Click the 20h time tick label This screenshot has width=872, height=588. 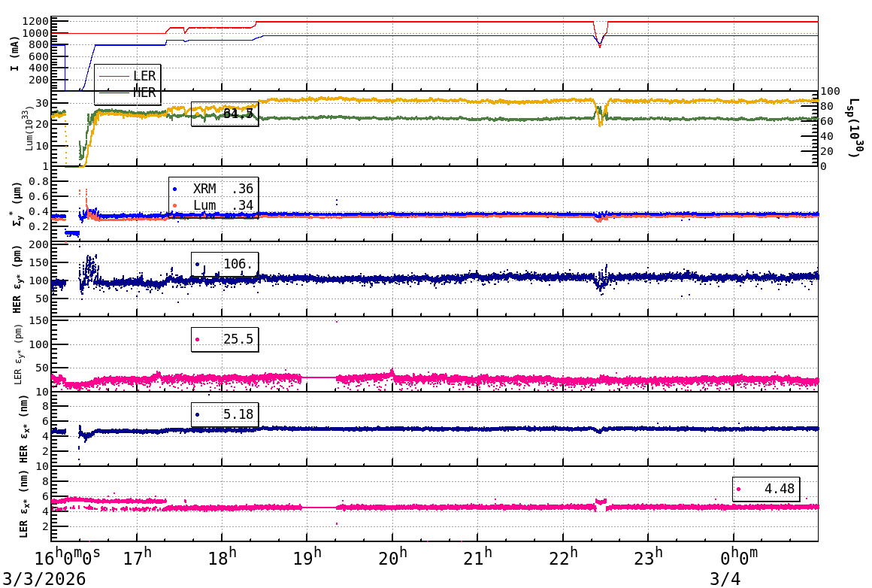pyautogui.click(x=392, y=557)
